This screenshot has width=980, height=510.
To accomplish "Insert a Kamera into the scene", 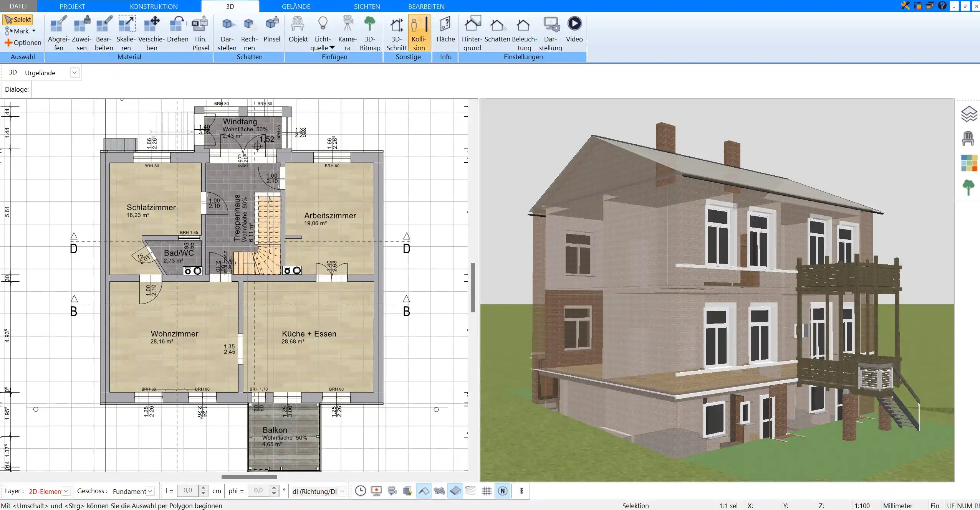I will (x=348, y=33).
